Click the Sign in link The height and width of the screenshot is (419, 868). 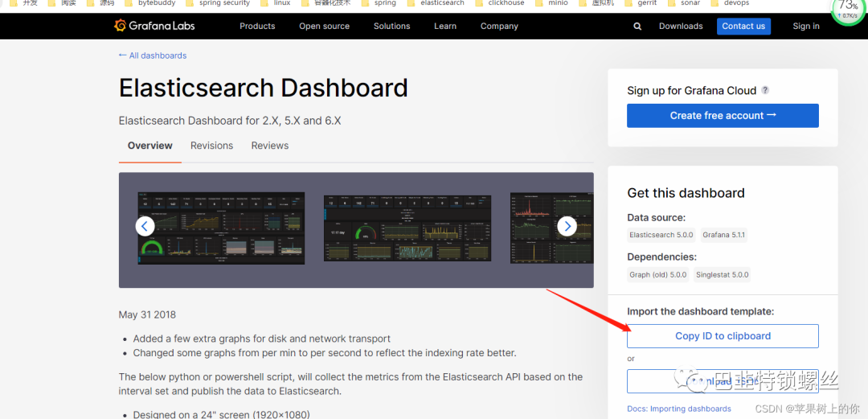pos(806,26)
